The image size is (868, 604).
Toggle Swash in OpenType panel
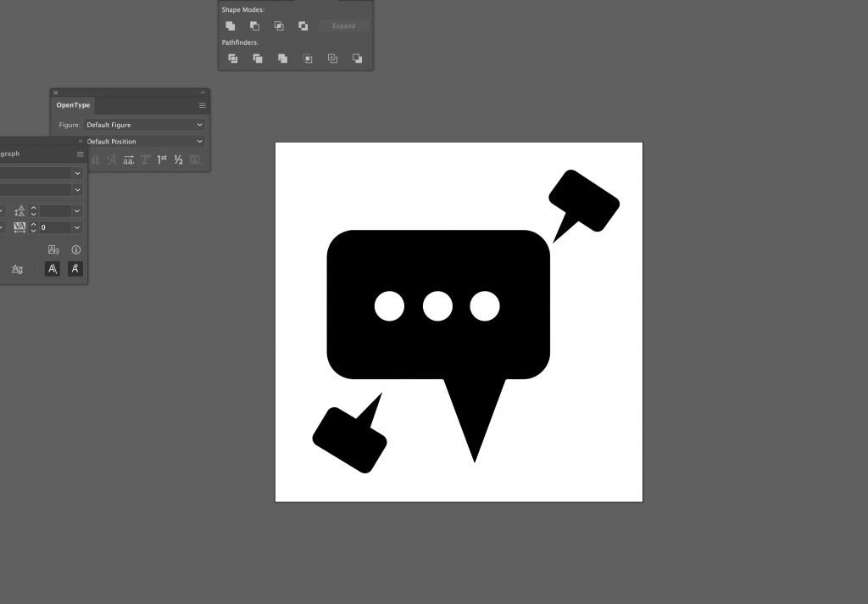point(112,160)
